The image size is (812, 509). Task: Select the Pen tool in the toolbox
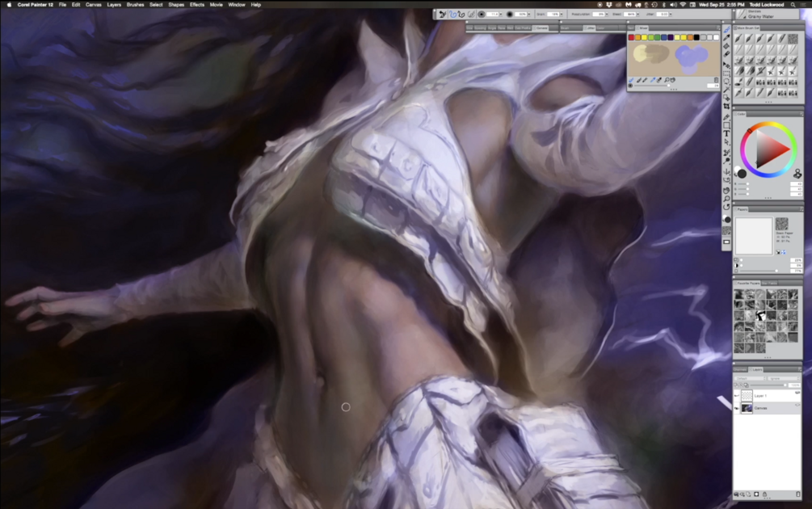click(726, 117)
